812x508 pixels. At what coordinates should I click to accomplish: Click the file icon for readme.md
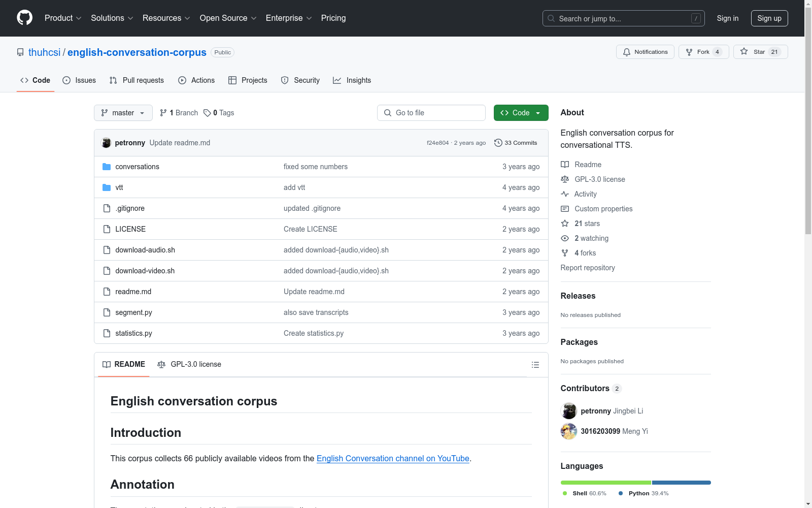[107, 292]
